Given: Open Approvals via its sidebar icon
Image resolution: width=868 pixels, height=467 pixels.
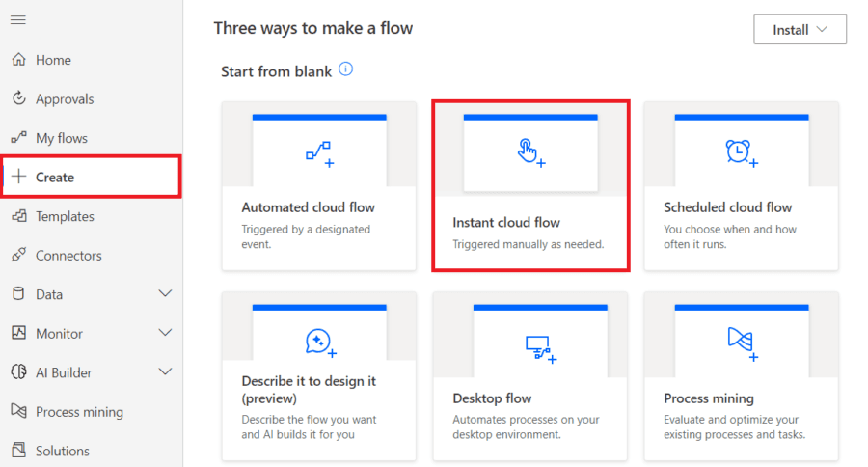Looking at the screenshot, I should click(x=18, y=99).
